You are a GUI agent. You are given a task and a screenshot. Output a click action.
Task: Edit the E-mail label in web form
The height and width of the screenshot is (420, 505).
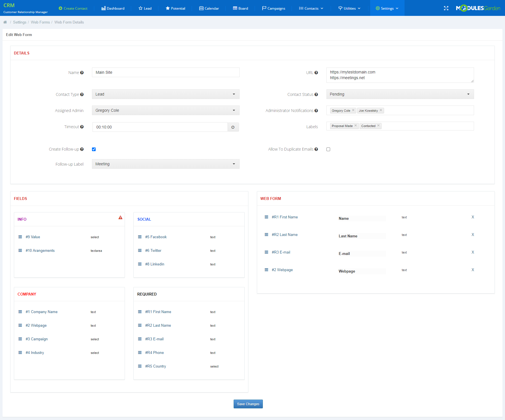[362, 254]
